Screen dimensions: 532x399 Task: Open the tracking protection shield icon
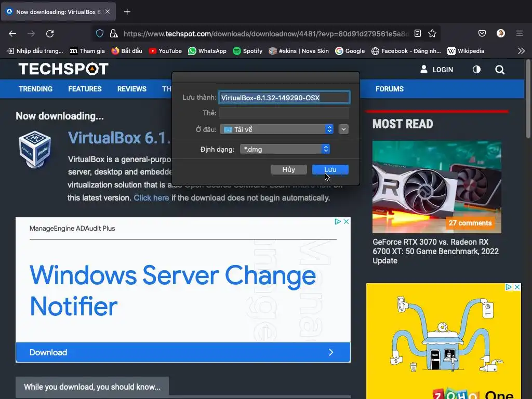pos(99,33)
